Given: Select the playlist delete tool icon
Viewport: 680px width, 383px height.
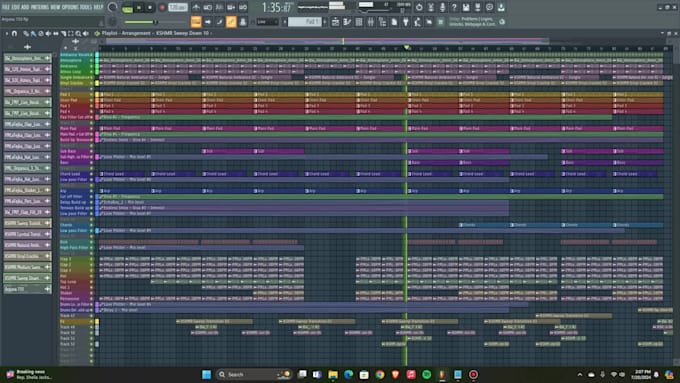Looking at the screenshot, I should 41,33.
